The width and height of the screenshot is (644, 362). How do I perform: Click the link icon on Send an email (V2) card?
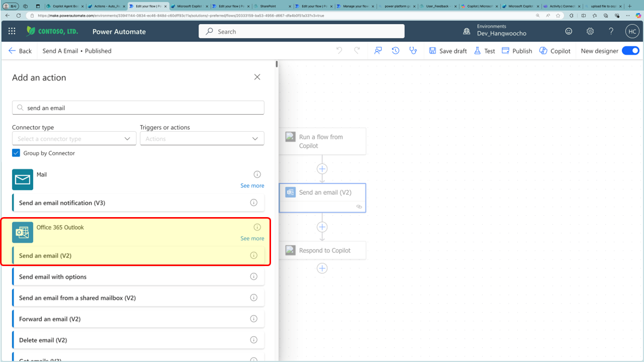(x=359, y=206)
